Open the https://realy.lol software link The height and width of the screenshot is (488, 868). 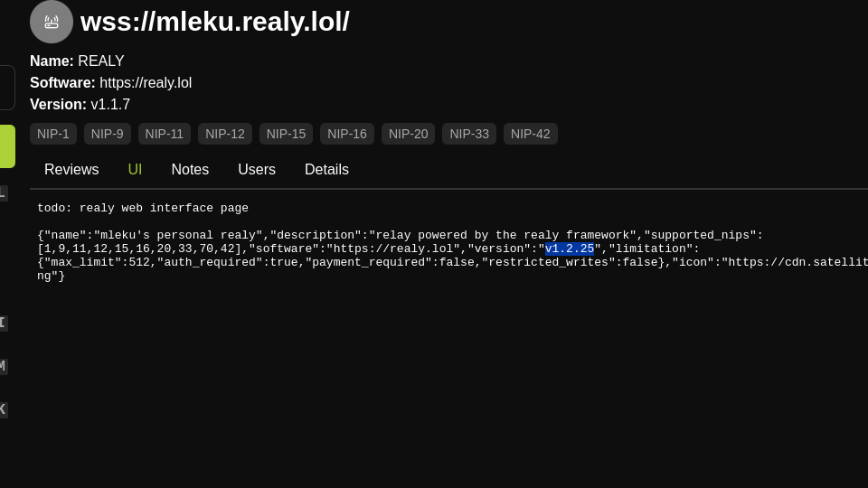click(x=146, y=83)
